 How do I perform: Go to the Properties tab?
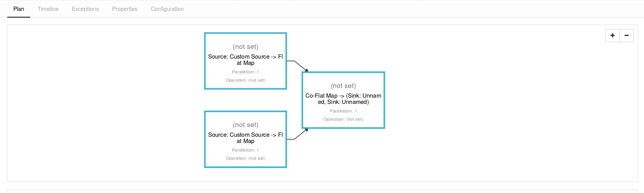(x=125, y=9)
